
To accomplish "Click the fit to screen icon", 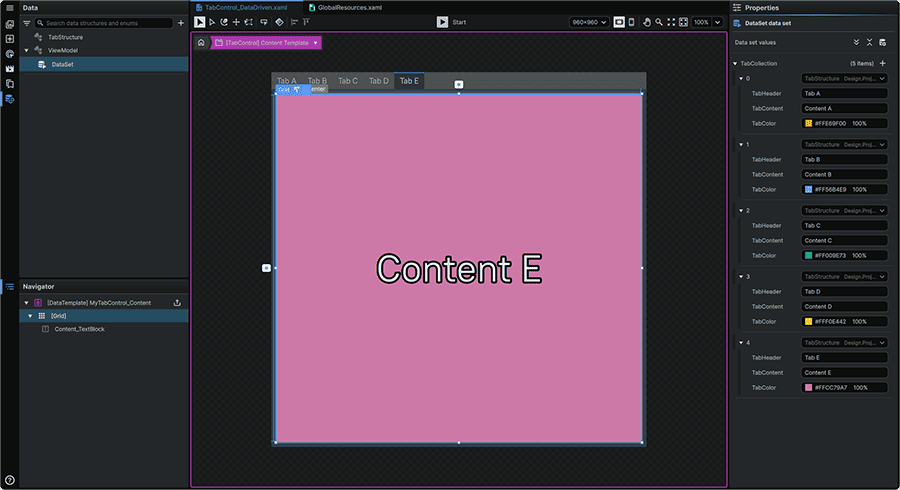I will pos(671,22).
